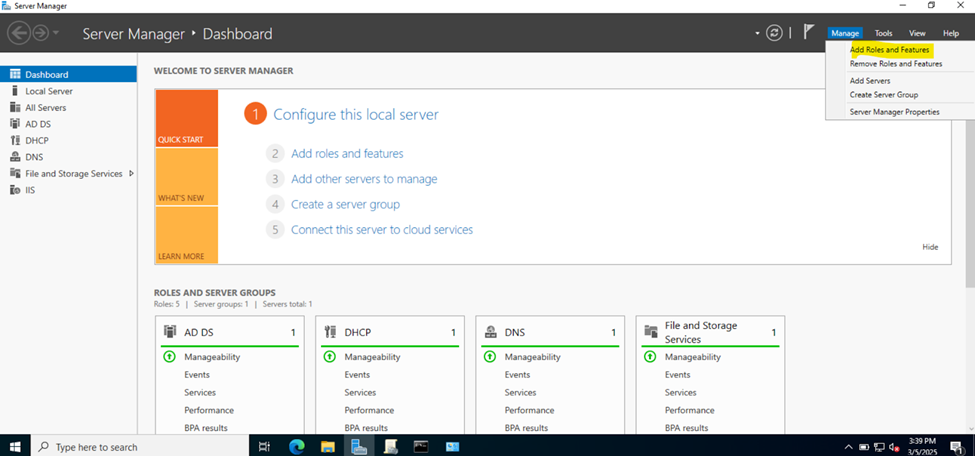Click Add other servers to manage link
Screen dimensions: 975x456
click(x=364, y=179)
